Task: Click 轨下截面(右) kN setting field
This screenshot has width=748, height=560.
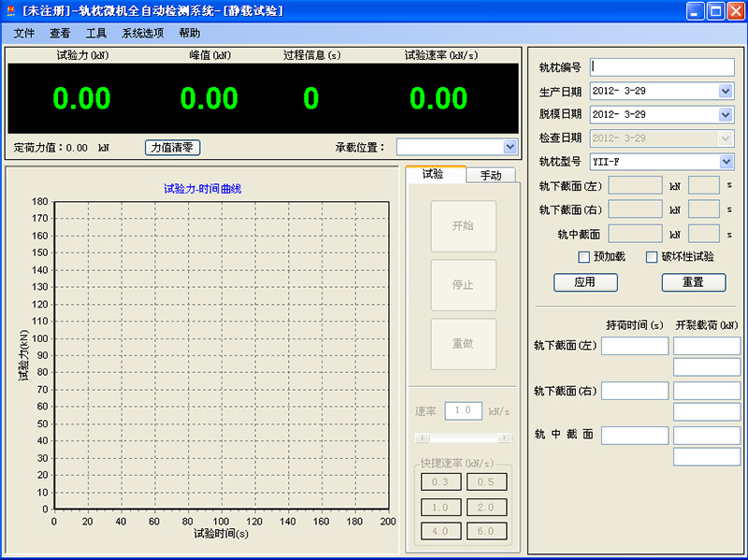Action: point(636,209)
